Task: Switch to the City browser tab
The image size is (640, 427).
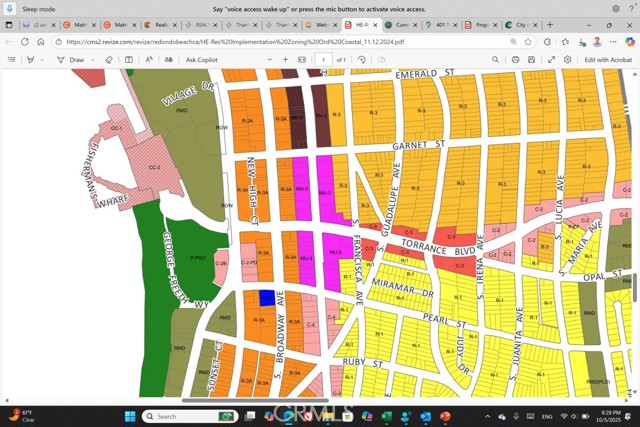Action: point(520,25)
